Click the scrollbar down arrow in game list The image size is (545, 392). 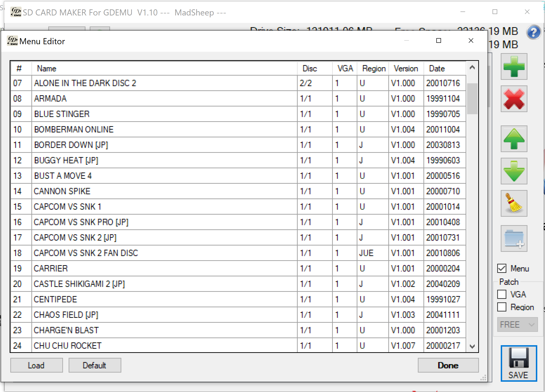pos(472,346)
